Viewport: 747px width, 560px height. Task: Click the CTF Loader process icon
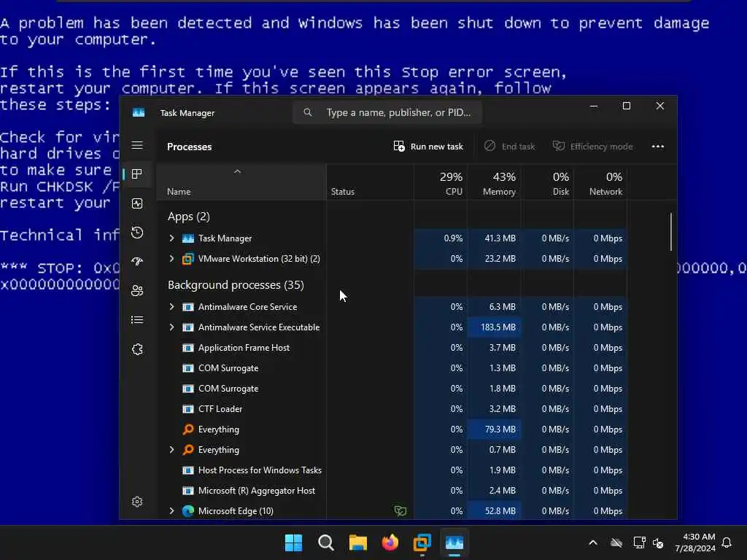coord(188,409)
